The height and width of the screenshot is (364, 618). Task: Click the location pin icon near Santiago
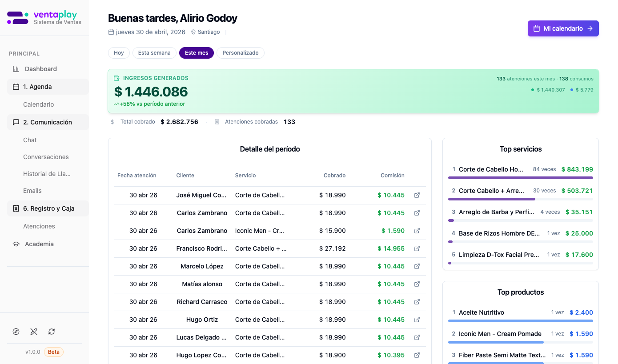193,32
